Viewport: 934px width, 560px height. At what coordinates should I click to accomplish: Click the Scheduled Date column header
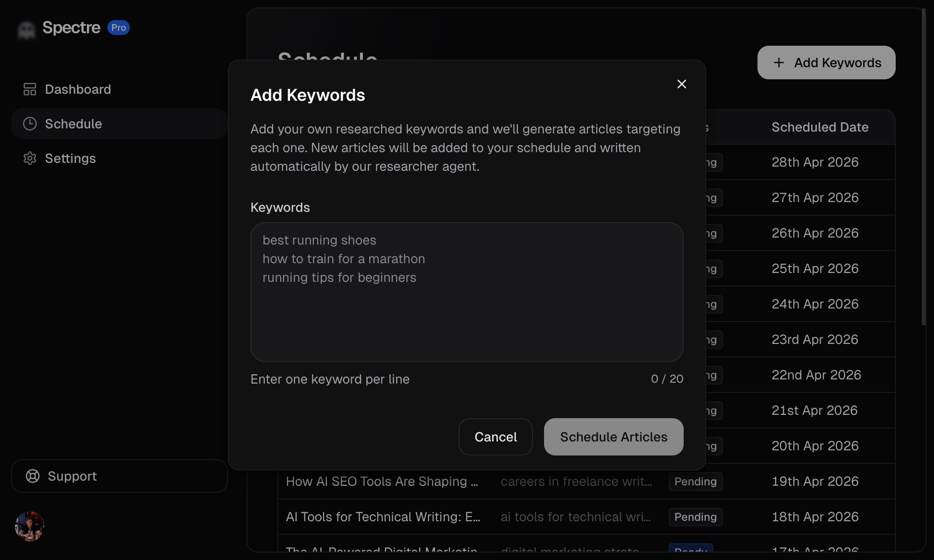pyautogui.click(x=820, y=126)
